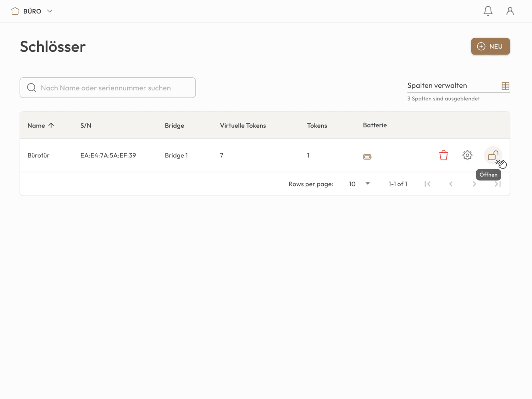This screenshot has width=532, height=399.
Task: Go to the next page arrow
Action: (x=474, y=184)
